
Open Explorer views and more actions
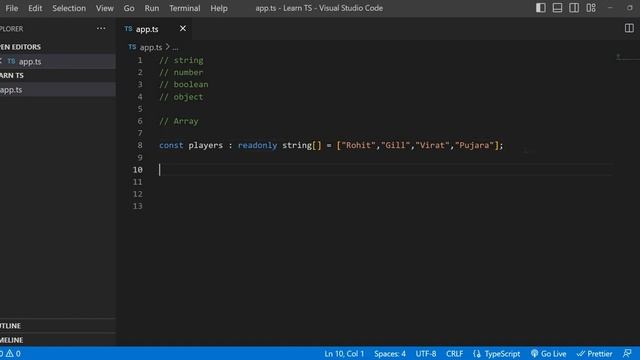[101, 29]
